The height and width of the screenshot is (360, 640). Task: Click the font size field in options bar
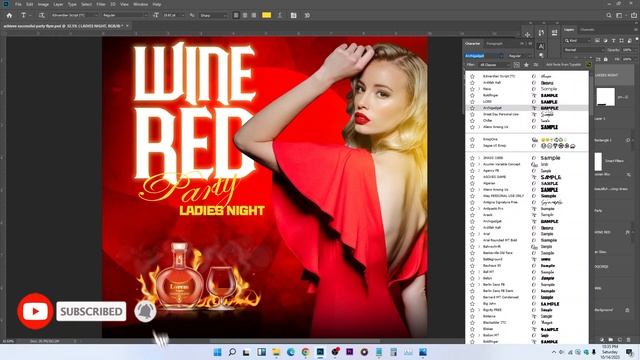pos(170,15)
